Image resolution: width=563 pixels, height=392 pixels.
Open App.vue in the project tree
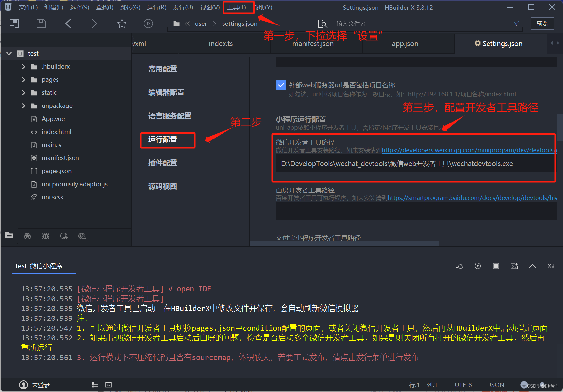(x=53, y=119)
